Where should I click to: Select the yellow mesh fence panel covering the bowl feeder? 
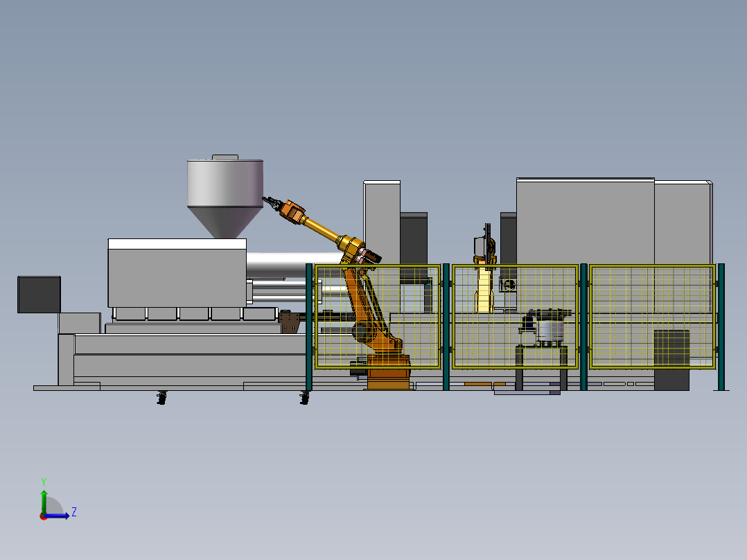coord(515,317)
